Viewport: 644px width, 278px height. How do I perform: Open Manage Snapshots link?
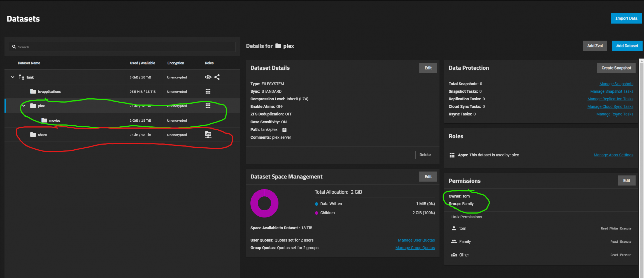tap(616, 84)
